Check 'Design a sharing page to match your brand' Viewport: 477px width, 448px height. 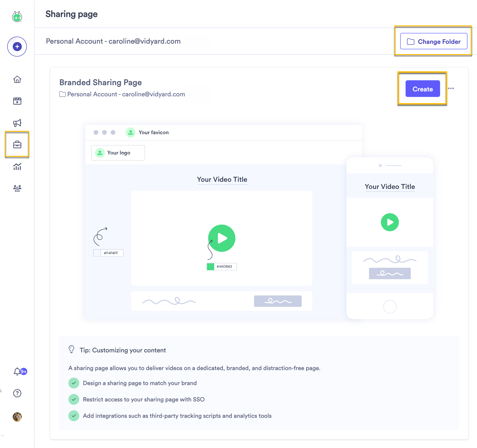tap(74, 383)
